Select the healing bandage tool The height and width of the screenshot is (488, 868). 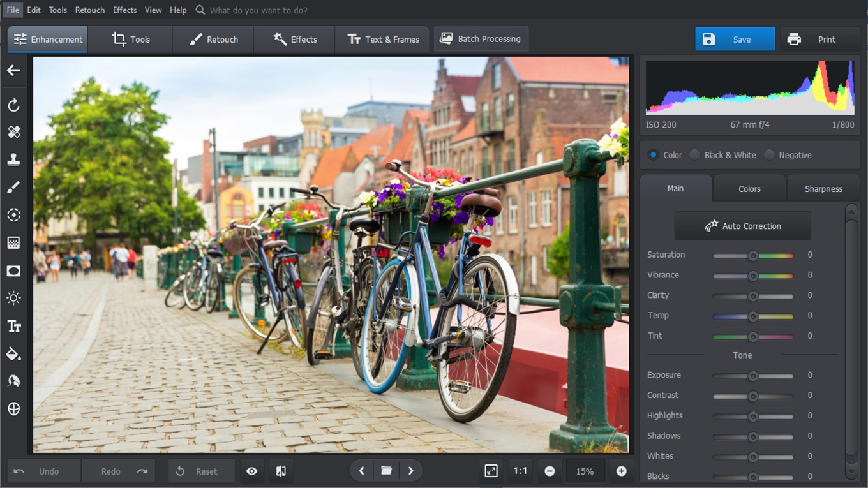(x=13, y=132)
